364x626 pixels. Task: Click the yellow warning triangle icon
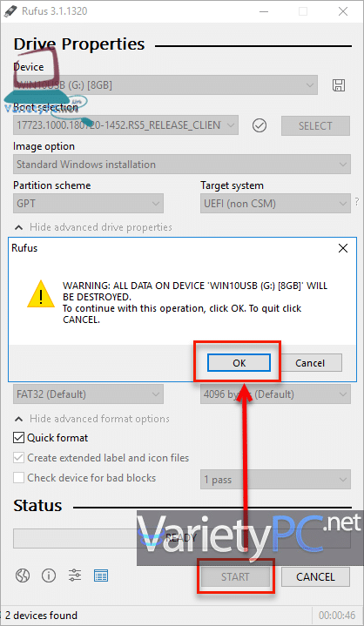[41, 293]
